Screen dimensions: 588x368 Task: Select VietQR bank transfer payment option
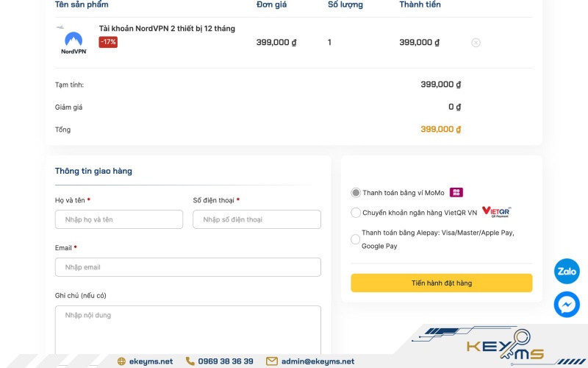[x=356, y=213]
